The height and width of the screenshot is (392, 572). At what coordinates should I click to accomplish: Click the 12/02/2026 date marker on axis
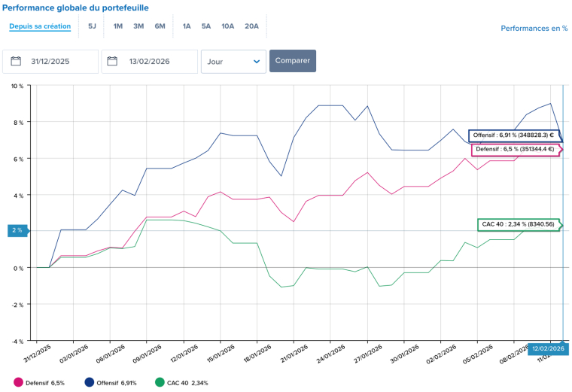click(549, 349)
